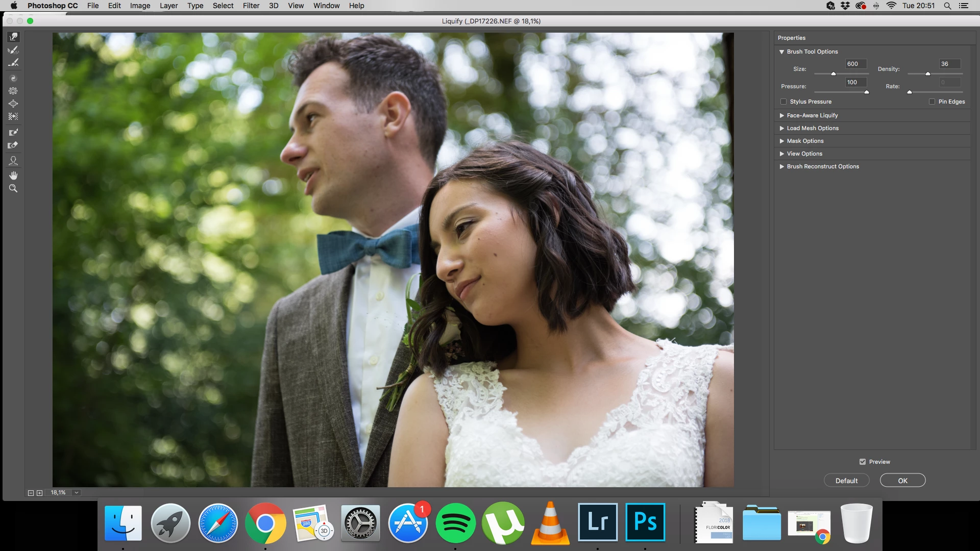This screenshot has width=980, height=551.
Task: Enable the Stylus Pressure checkbox
Action: click(783, 102)
